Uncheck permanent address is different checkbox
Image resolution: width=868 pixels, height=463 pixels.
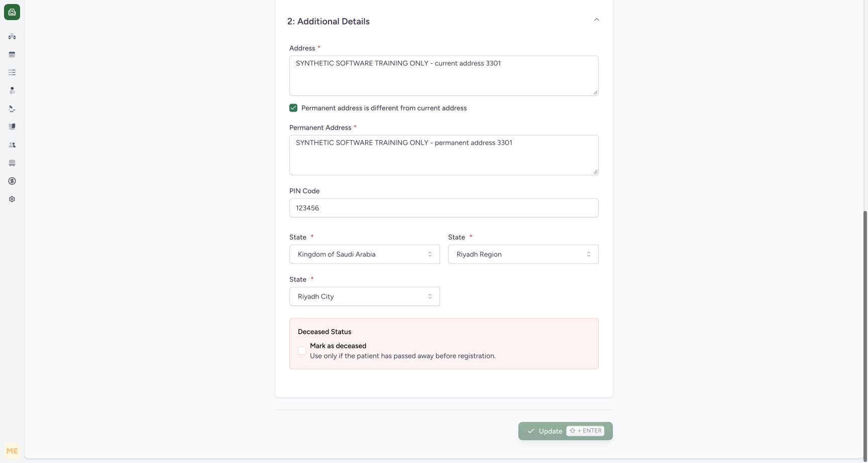pos(293,108)
